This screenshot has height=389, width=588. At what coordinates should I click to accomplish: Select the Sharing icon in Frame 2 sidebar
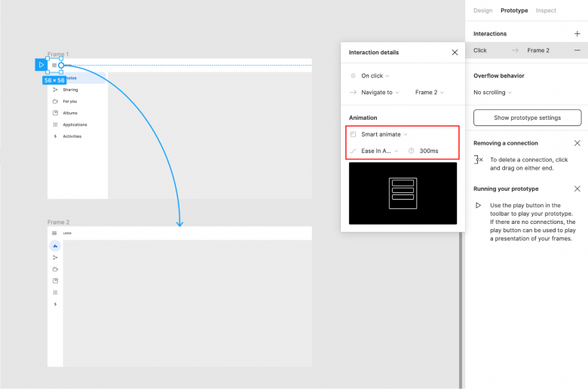tap(55, 258)
